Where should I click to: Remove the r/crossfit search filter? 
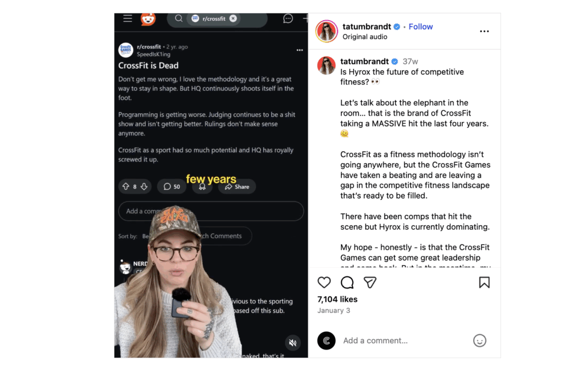[x=233, y=18]
